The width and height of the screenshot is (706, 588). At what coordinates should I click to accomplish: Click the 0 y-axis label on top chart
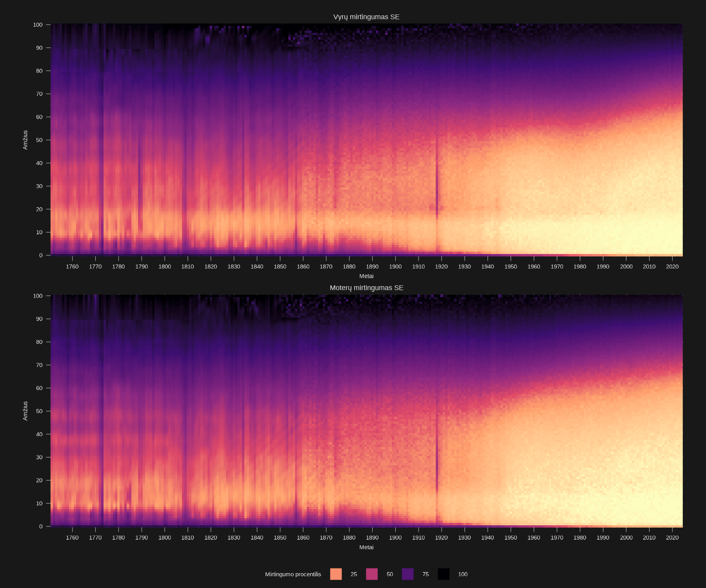[x=41, y=255]
